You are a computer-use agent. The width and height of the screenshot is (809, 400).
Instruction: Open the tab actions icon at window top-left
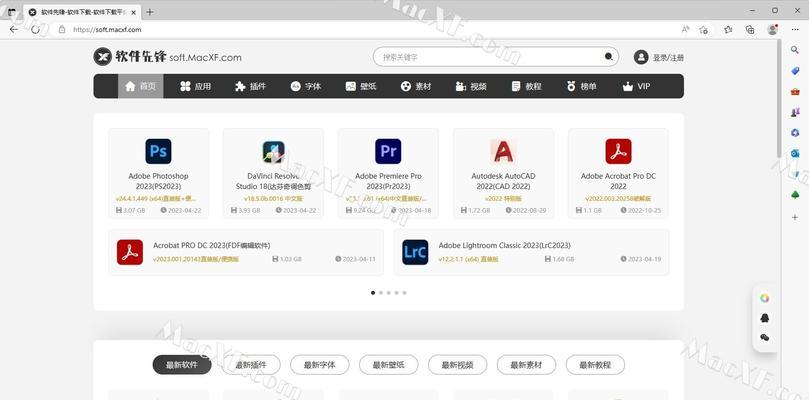tap(11, 12)
